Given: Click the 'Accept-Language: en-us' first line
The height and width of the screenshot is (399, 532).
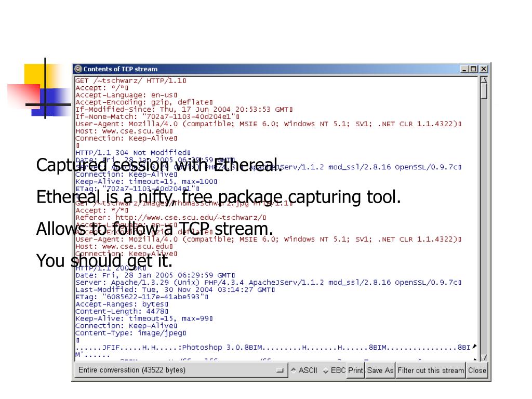Looking at the screenshot, I should [126, 96].
